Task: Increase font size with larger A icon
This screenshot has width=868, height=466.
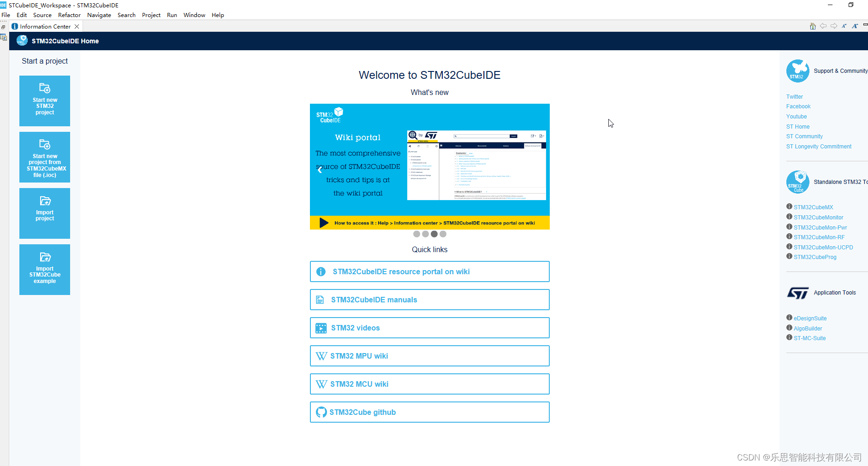Action: [x=855, y=26]
